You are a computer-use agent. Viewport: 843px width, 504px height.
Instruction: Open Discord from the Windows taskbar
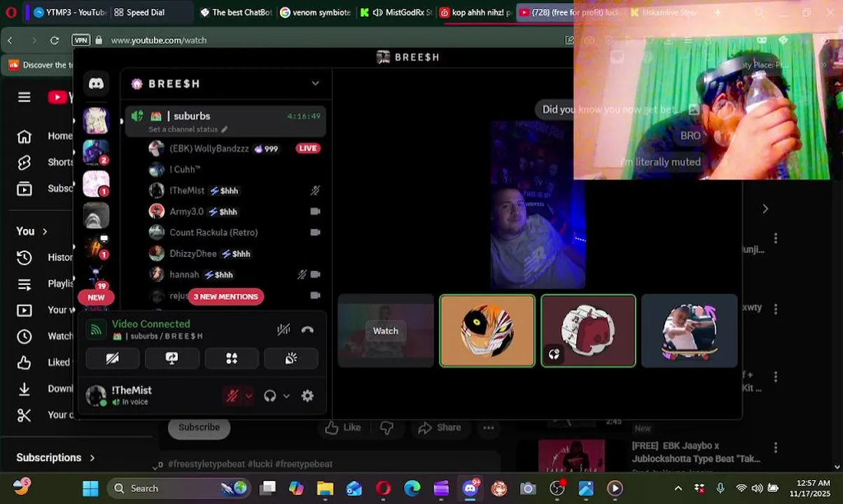[471, 489]
